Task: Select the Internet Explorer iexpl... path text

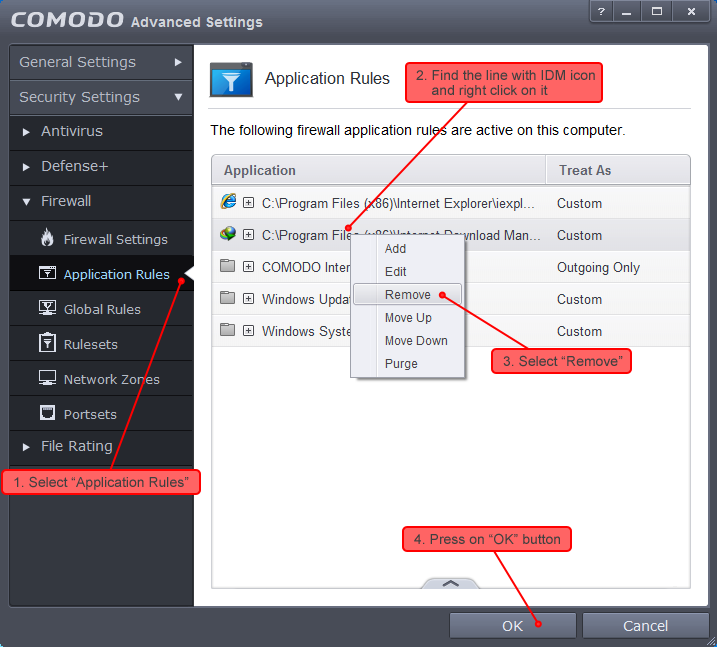Action: [398, 203]
